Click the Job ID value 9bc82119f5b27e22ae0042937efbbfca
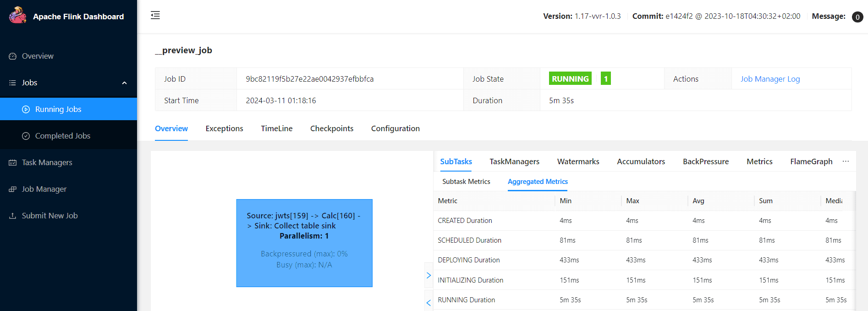868x311 pixels. pyautogui.click(x=310, y=79)
